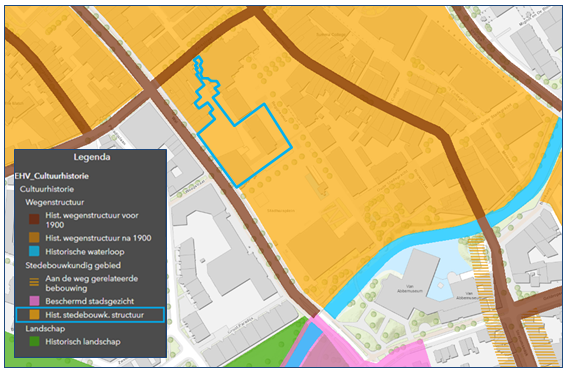Click the Legenda panel title
Image resolution: width=567 pixels, height=371 pixels.
click(x=92, y=157)
